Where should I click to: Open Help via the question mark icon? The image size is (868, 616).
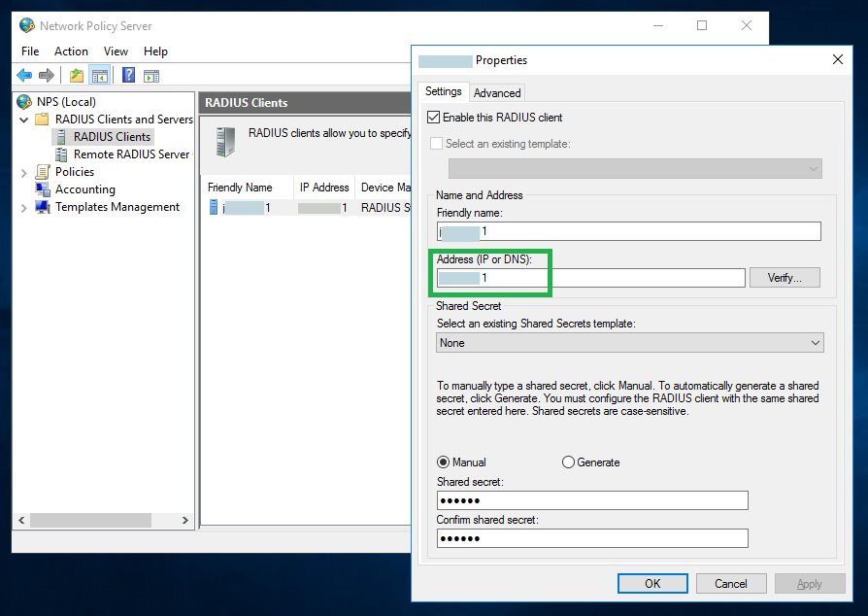(128, 76)
